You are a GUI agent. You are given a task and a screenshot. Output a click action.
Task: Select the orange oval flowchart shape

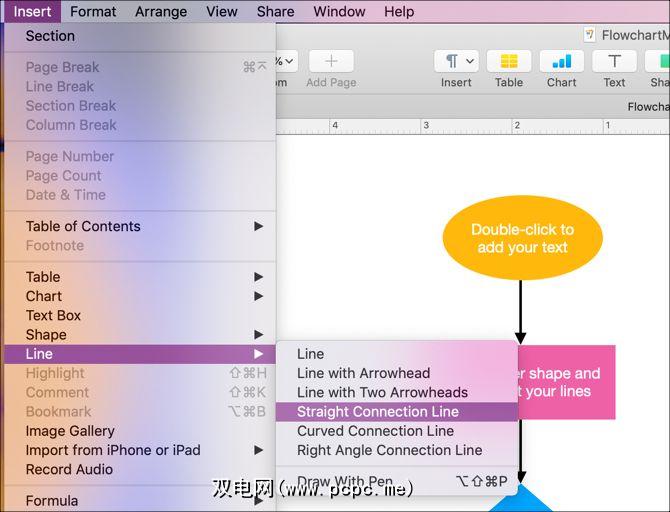click(x=523, y=238)
